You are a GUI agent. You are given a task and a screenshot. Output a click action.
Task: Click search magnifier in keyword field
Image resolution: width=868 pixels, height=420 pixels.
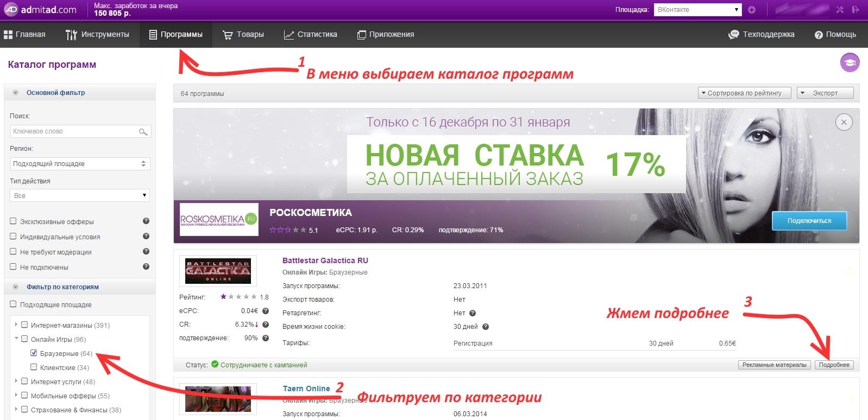tap(143, 132)
